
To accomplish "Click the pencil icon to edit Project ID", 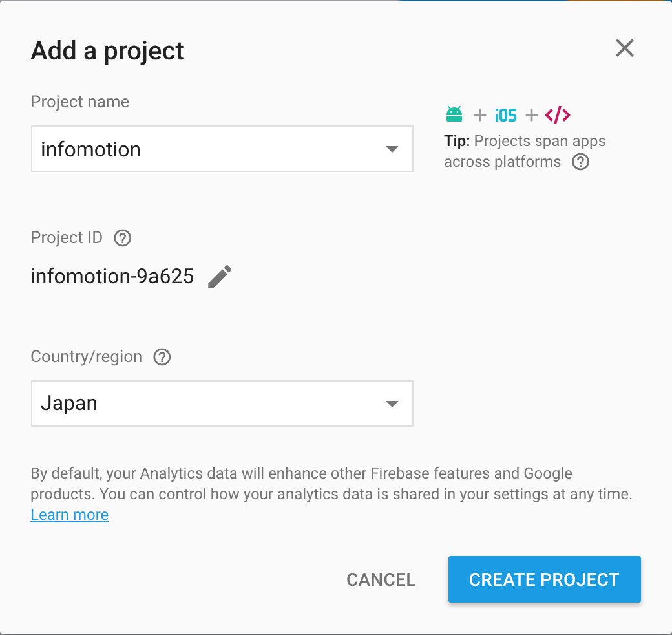I will 220,276.
